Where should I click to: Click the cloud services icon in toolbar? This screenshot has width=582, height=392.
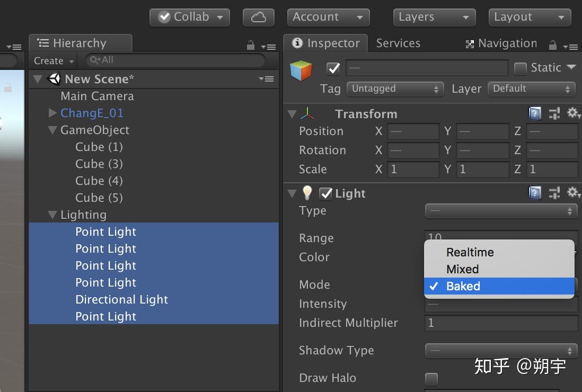258,17
